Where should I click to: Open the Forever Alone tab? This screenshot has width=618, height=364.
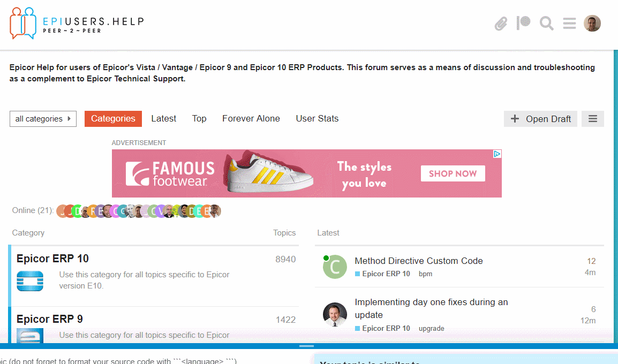(x=251, y=119)
